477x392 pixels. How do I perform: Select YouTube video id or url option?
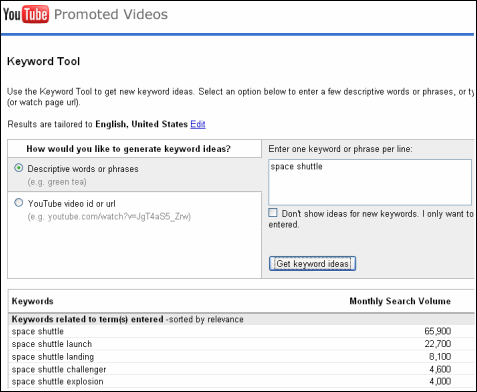point(19,203)
